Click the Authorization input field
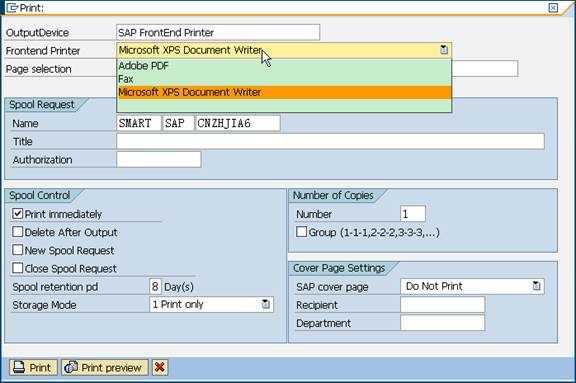576x383 pixels. coord(159,159)
